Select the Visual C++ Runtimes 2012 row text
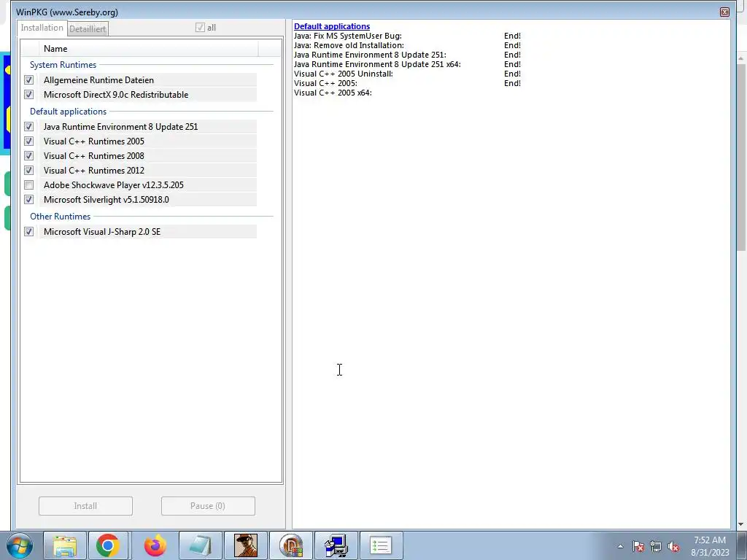This screenshot has width=747, height=560. pyautogui.click(x=94, y=171)
